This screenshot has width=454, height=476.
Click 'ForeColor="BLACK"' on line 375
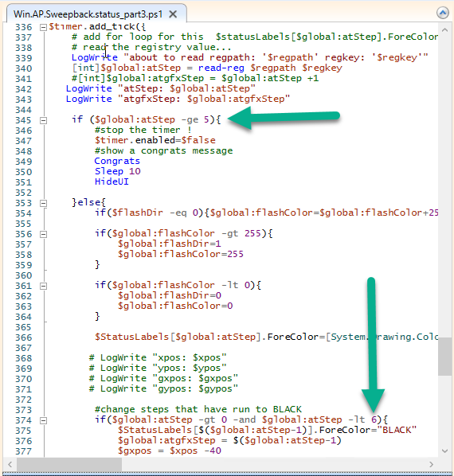[x=368, y=430]
